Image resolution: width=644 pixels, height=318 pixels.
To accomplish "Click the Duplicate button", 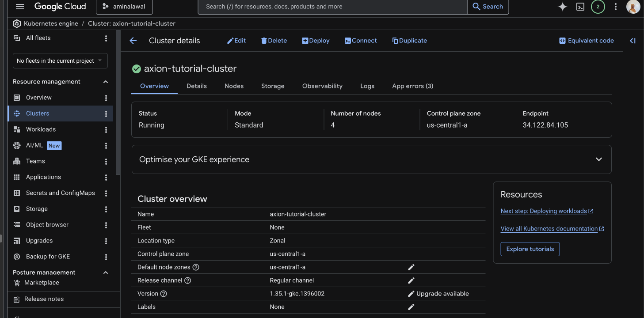I will (x=410, y=41).
